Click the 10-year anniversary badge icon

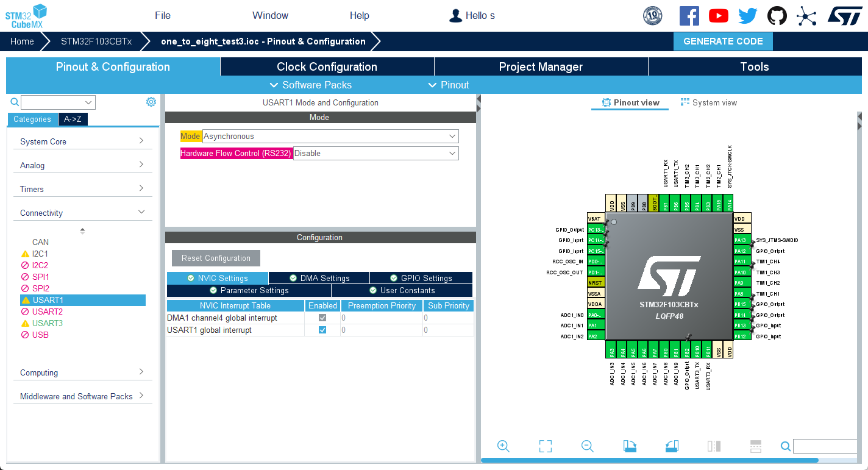point(653,16)
